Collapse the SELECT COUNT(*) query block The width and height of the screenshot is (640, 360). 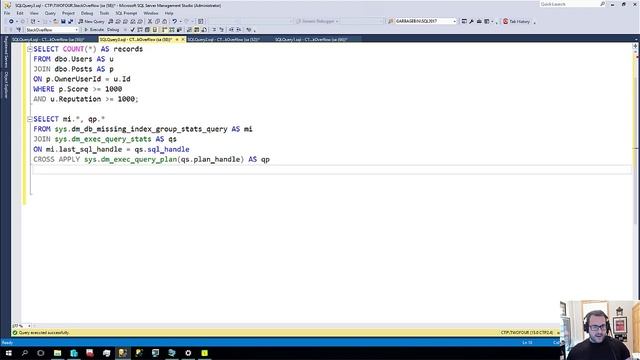pos(30,49)
